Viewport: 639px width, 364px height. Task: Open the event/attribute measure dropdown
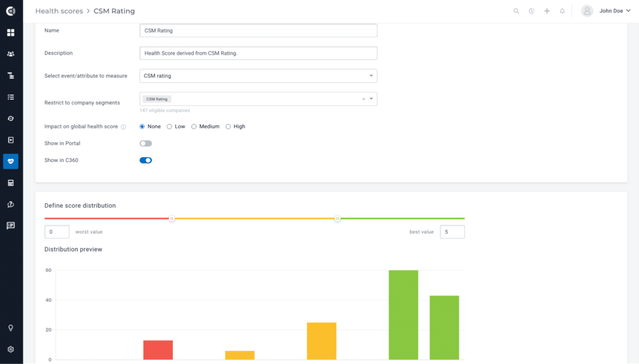tap(371, 75)
